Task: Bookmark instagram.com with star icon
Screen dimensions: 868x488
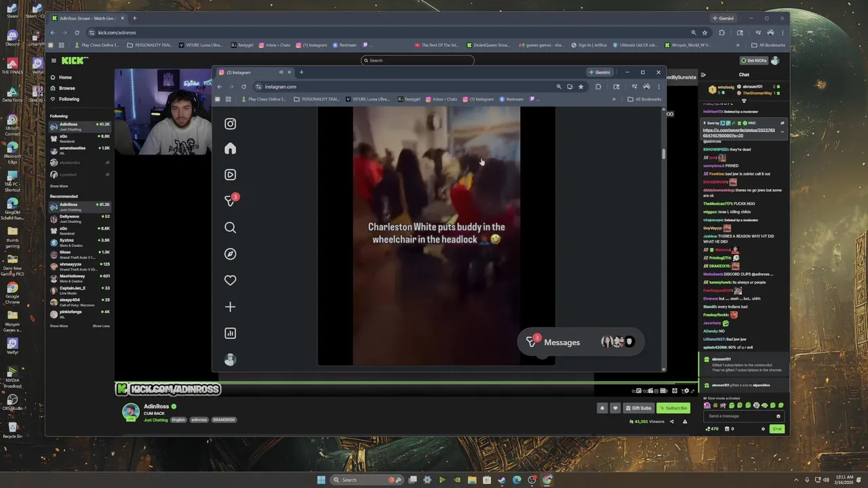Action: pos(580,87)
